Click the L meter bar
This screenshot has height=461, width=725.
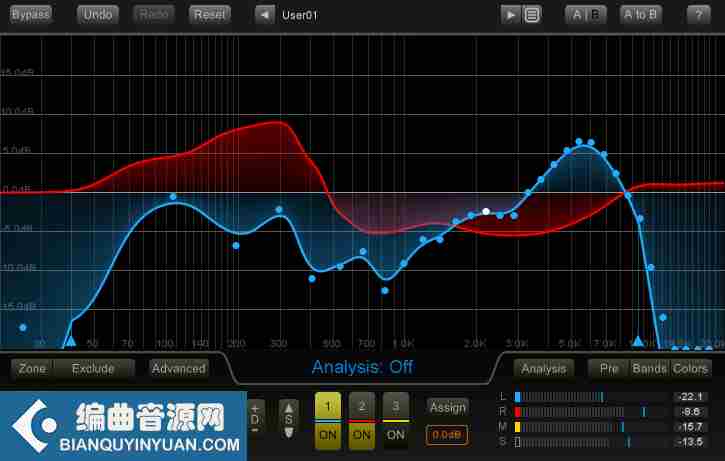[x=596, y=397]
